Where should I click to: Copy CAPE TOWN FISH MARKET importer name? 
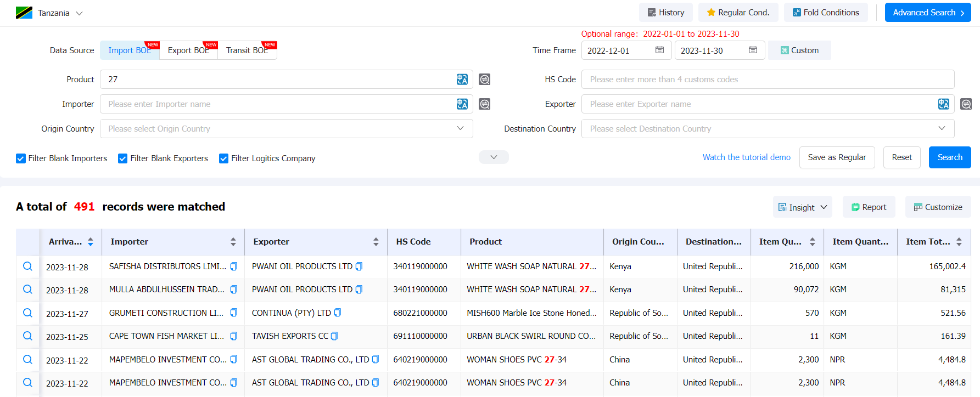(234, 336)
